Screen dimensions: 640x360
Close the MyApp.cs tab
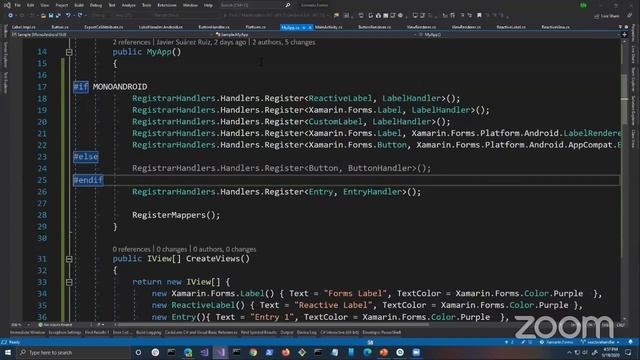coord(310,27)
